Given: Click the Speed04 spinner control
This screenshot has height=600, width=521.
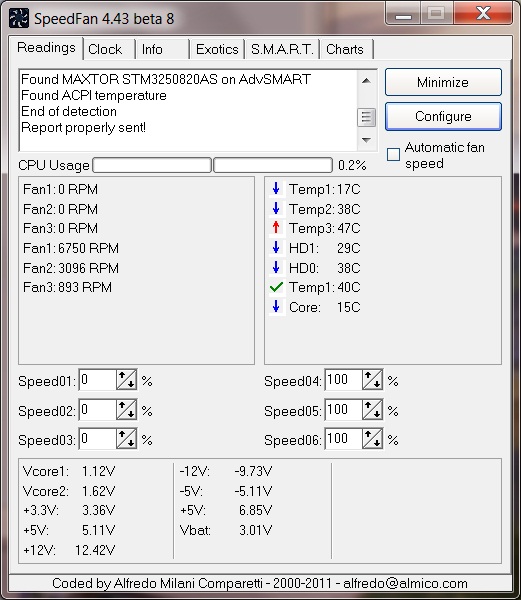Looking at the screenshot, I should pyautogui.click(x=372, y=380).
